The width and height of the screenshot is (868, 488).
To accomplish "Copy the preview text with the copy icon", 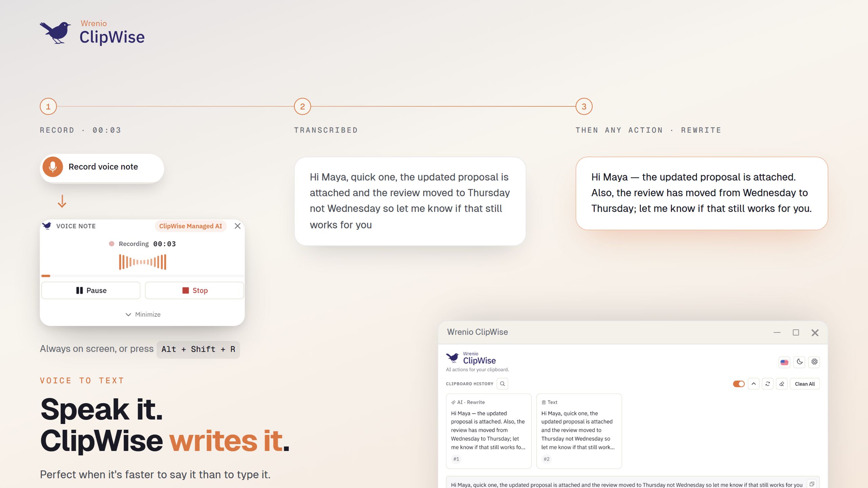I will click(x=812, y=484).
